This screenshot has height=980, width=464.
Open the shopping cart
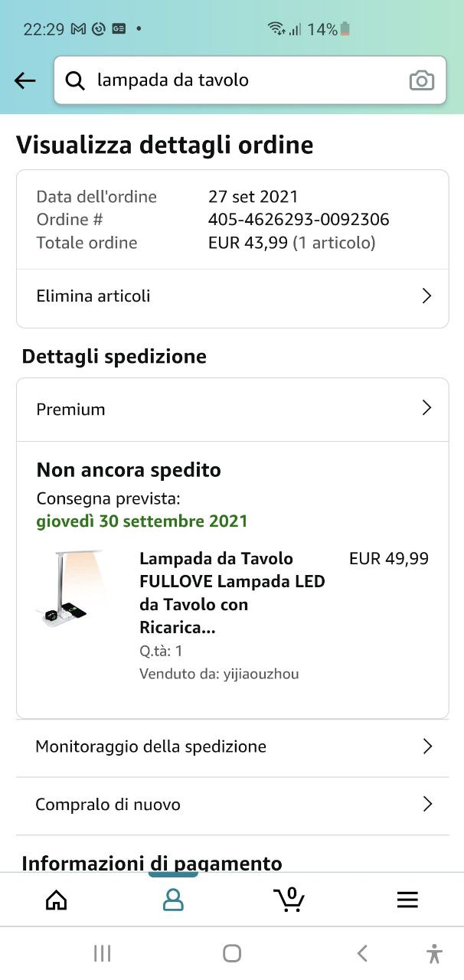[289, 900]
